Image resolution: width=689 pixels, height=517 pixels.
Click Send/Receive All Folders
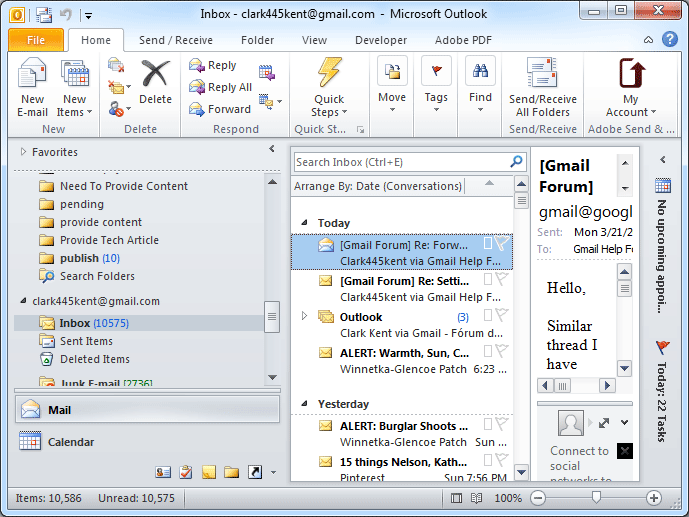542,88
